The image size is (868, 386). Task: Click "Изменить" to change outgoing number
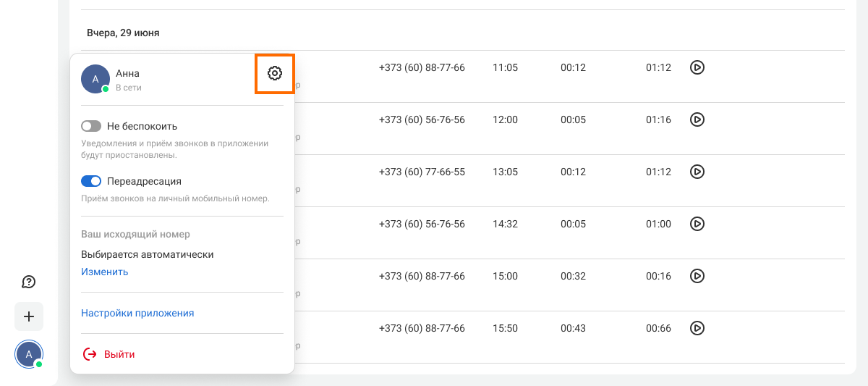tap(104, 272)
